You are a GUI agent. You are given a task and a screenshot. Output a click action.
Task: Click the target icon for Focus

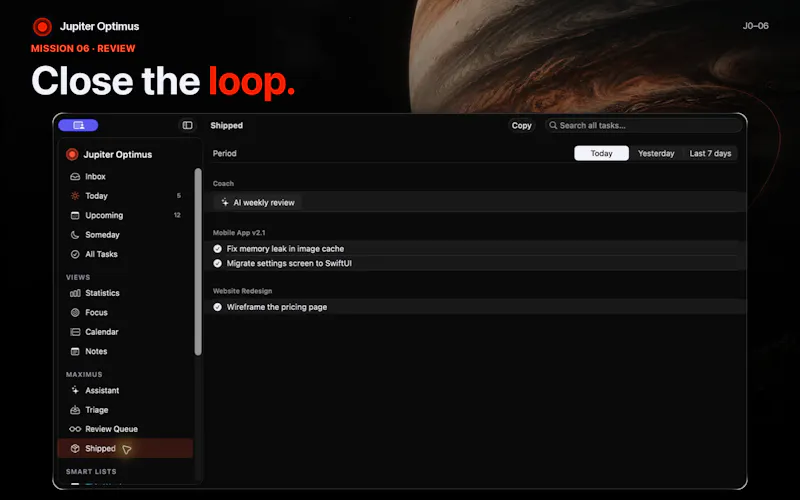pos(75,312)
